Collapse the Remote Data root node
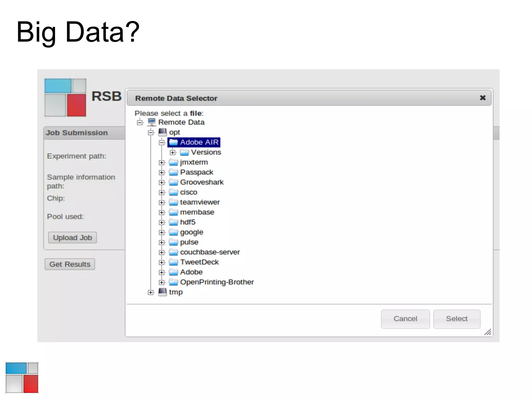The height and width of the screenshot is (399, 532). point(140,122)
